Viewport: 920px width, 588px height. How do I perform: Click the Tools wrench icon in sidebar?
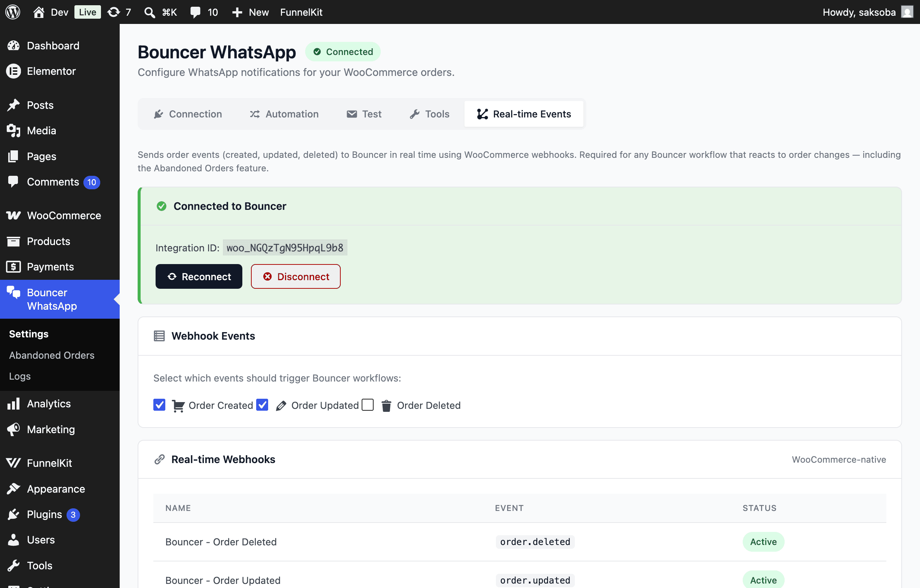click(13, 566)
